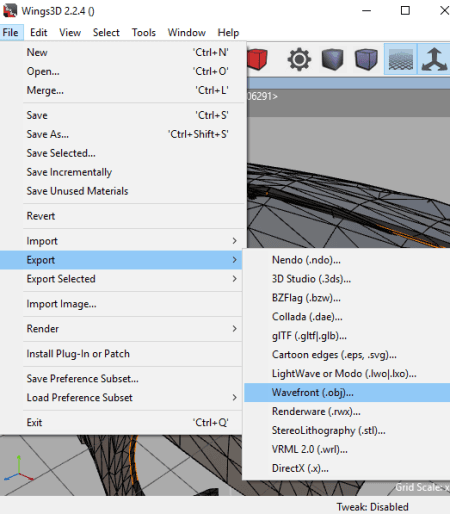450x514 pixels.
Task: Choose Save Unused Materials entry
Action: (123, 191)
